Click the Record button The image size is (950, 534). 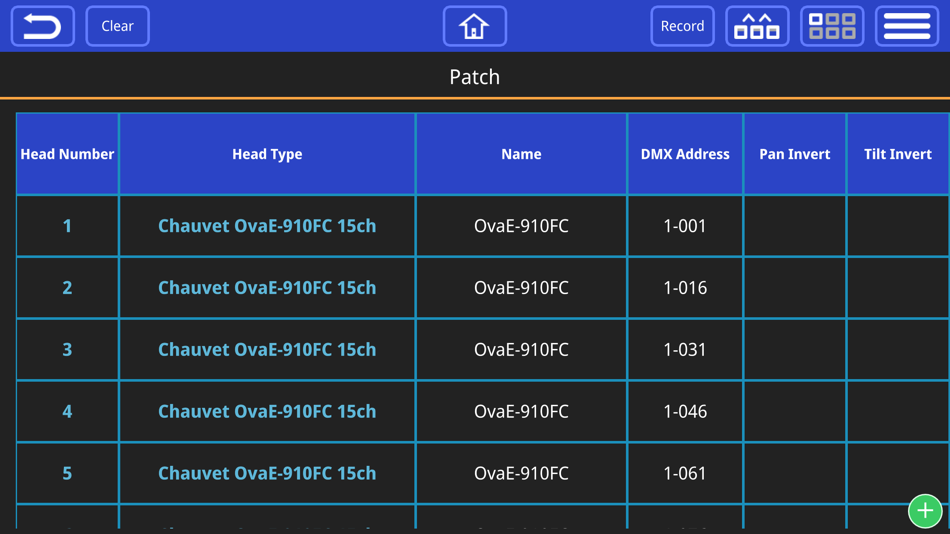682,26
